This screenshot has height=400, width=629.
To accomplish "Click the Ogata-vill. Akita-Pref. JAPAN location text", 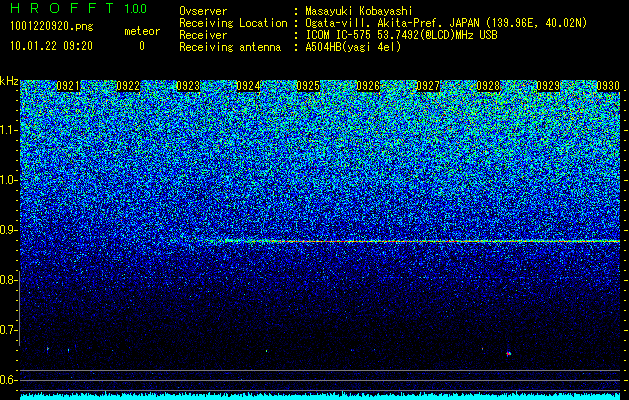I will [x=446, y=23].
